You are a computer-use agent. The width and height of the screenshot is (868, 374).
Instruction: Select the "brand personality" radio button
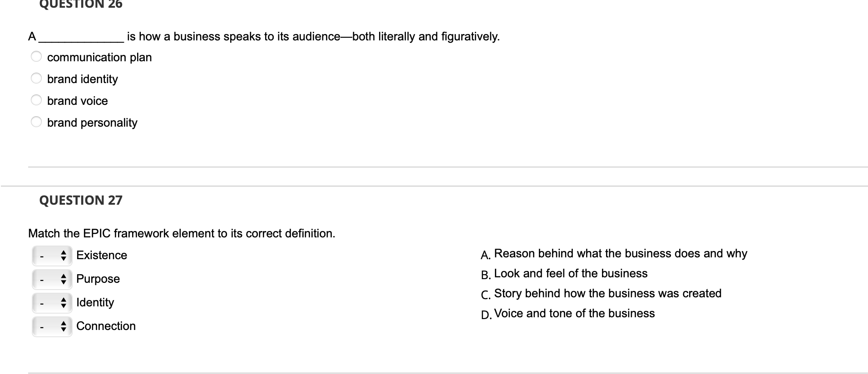click(x=36, y=122)
